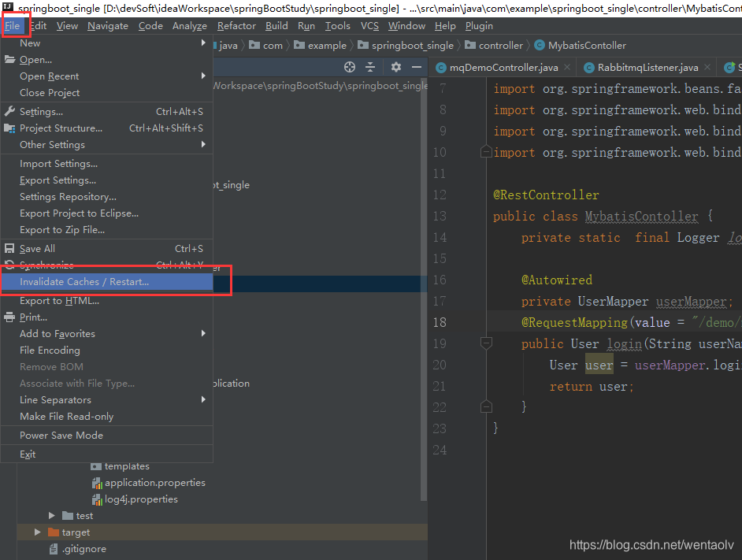Choose Close Project
The height and width of the screenshot is (560, 742).
point(107,93)
